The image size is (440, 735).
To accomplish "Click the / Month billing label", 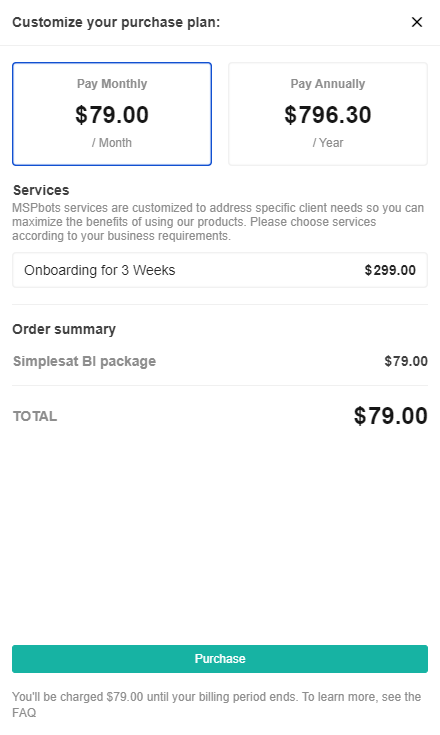I will click(x=112, y=142).
